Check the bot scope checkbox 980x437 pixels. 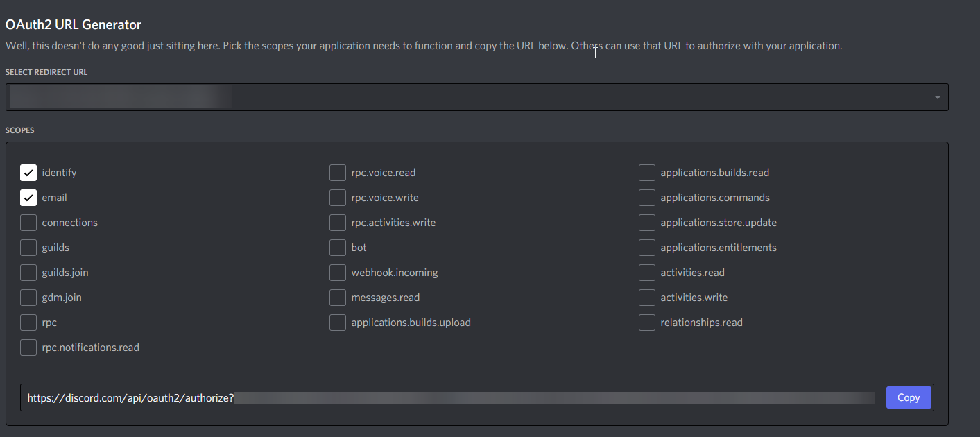click(x=338, y=248)
